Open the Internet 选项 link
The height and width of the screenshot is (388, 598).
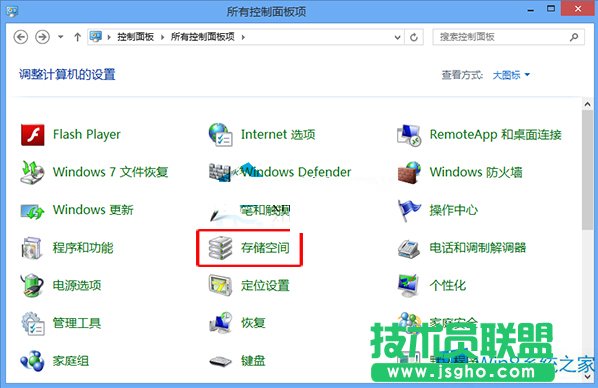click(x=278, y=134)
